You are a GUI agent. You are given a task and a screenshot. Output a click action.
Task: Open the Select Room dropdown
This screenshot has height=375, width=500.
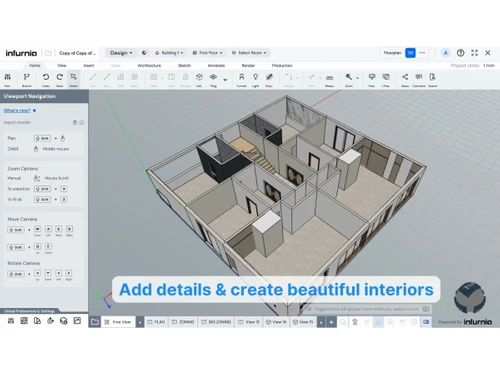pos(249,53)
